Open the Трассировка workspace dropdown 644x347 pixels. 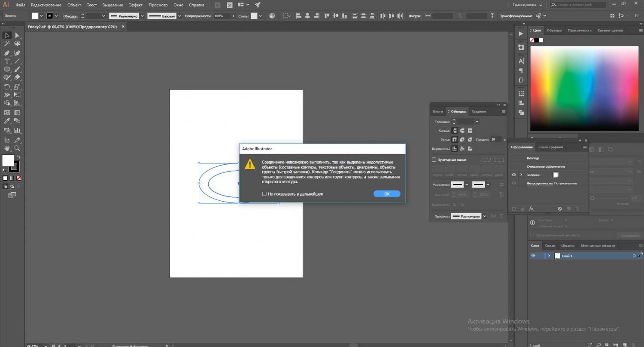pos(527,5)
